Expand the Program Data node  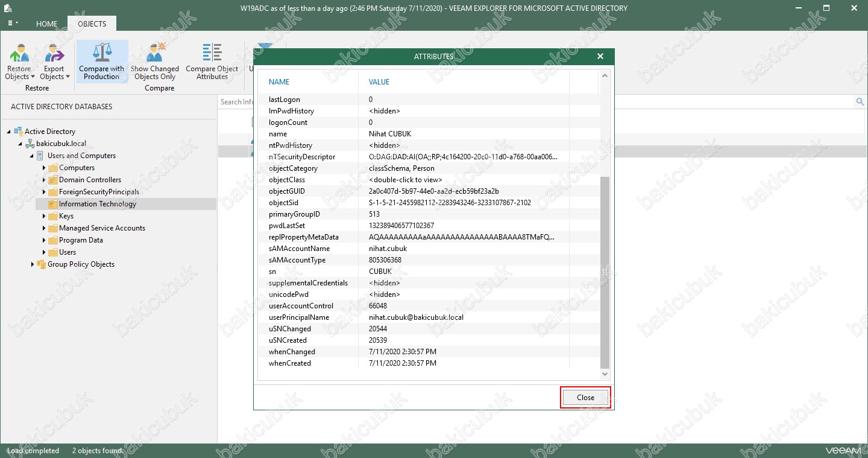44,240
